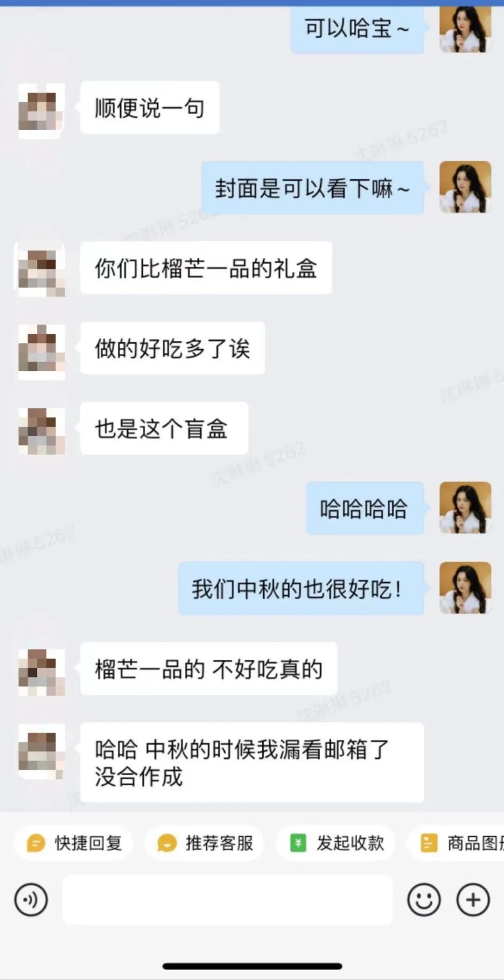
Task: Click the green payment yuan icon
Action: pos(298,843)
